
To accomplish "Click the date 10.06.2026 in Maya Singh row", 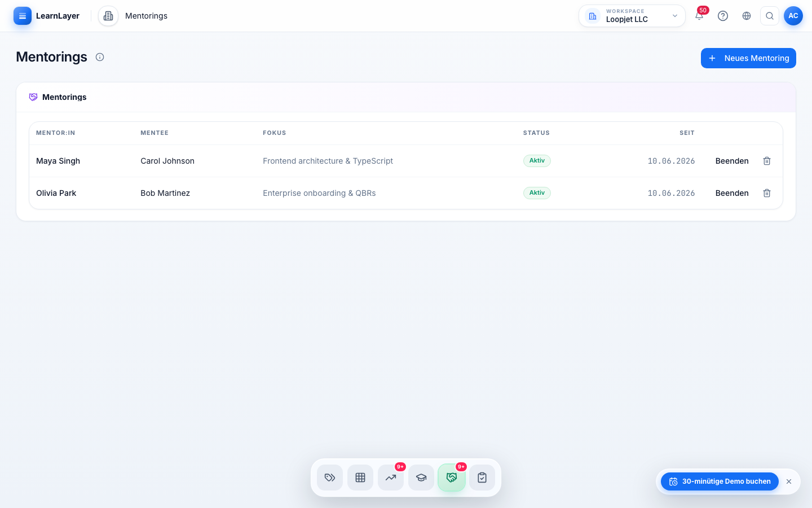I will tap(671, 161).
